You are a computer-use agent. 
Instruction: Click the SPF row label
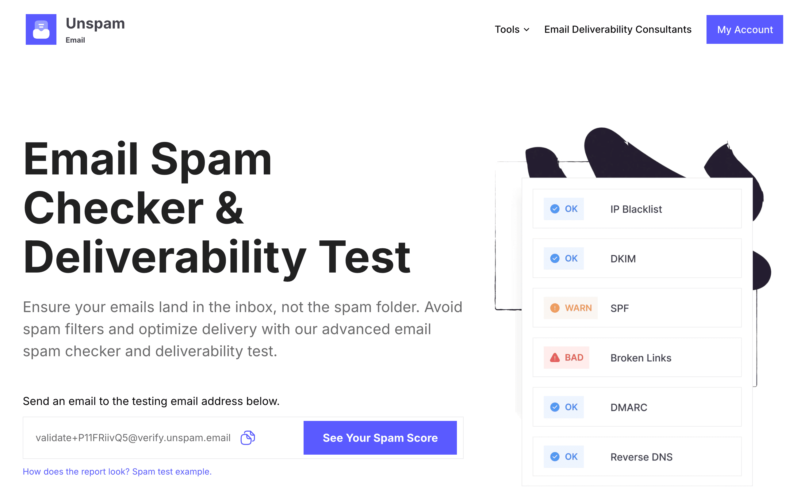(619, 308)
